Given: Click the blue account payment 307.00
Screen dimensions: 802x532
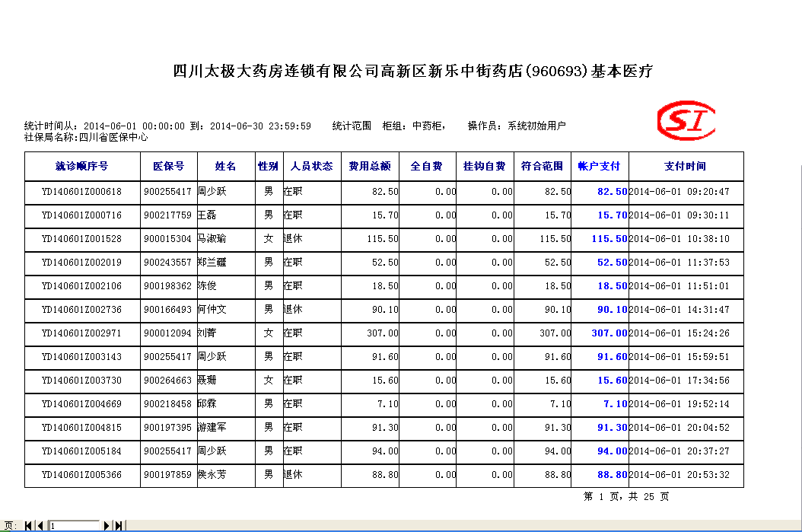Looking at the screenshot, I should (609, 333).
